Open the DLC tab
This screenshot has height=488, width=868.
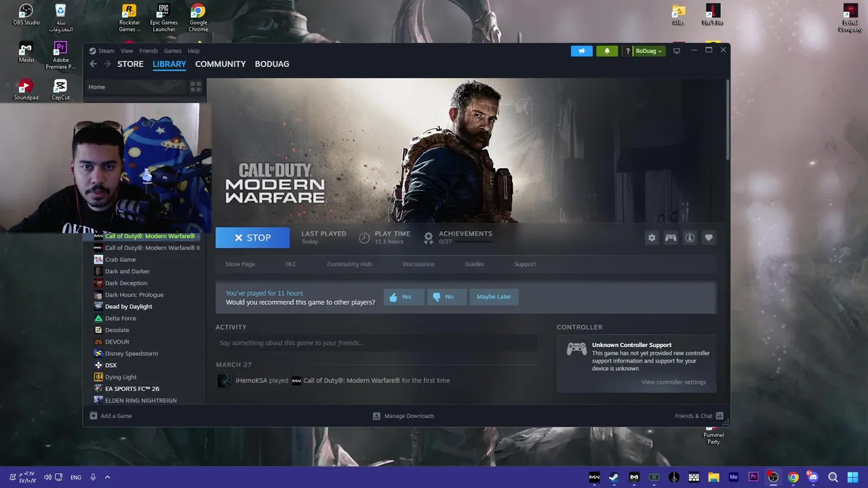click(291, 264)
